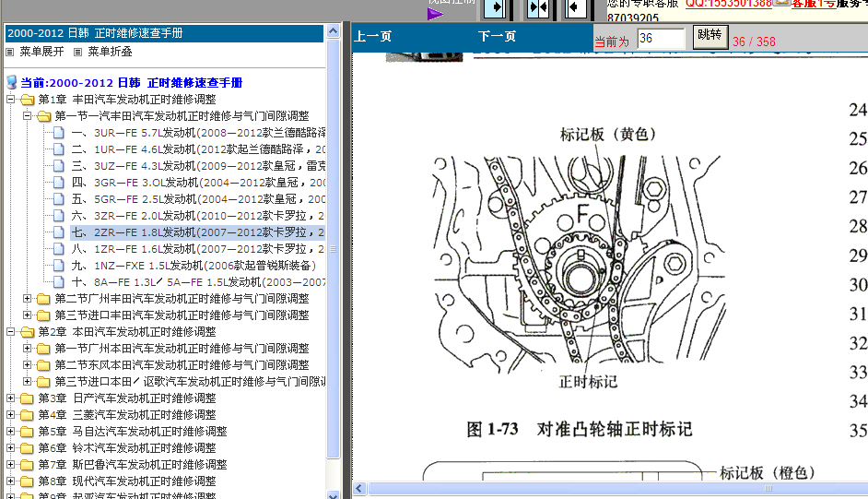Click the 3UR-FE 5.7L page icon
Image resolution: width=868 pixels, height=499 pixels.
59,133
